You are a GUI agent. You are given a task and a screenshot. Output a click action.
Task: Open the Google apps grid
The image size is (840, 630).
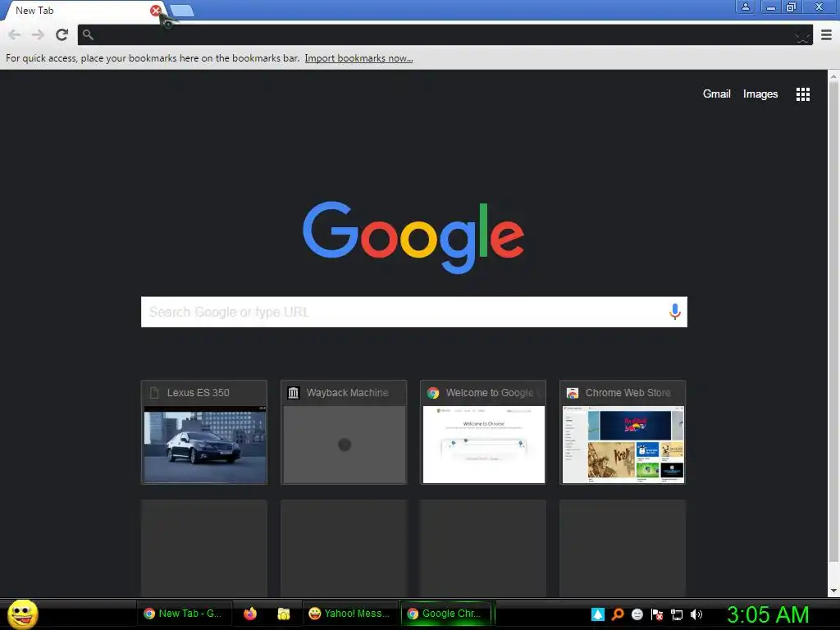[802, 94]
